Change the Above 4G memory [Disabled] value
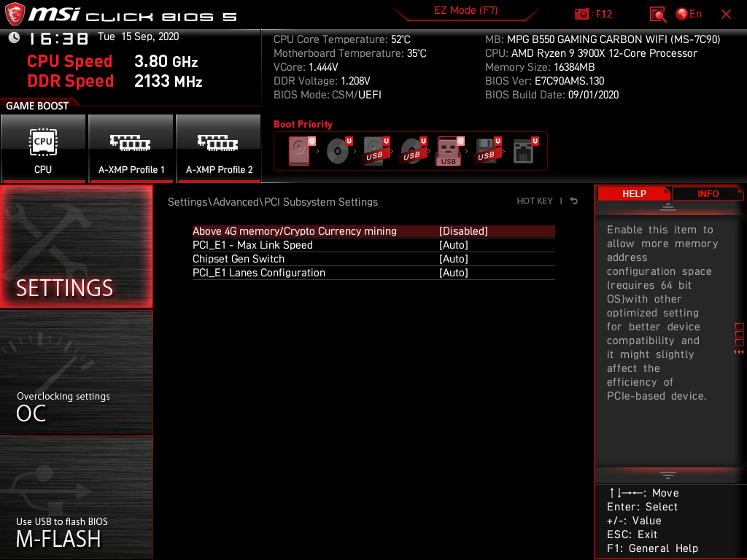The height and width of the screenshot is (560, 747). pos(463,231)
